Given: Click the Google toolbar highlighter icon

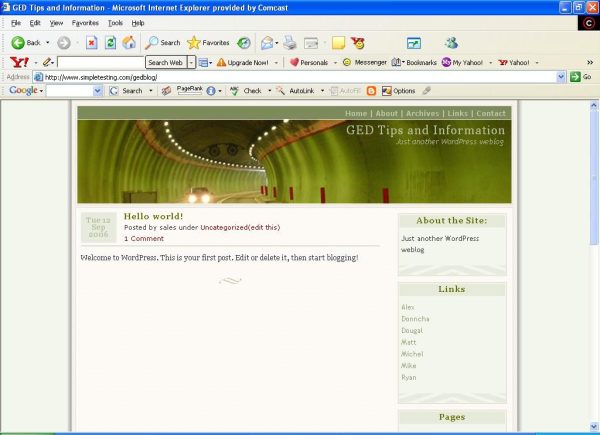Looking at the screenshot, I should (426, 91).
